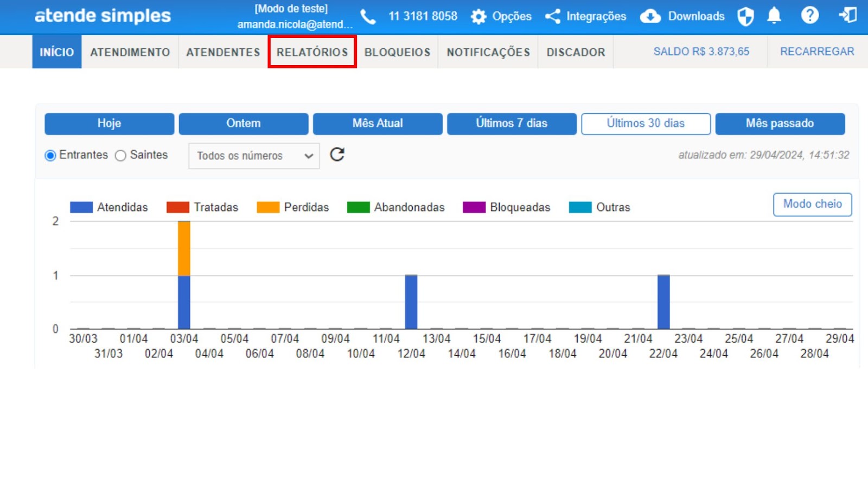Click the Modo cheio button

pyautogui.click(x=812, y=204)
